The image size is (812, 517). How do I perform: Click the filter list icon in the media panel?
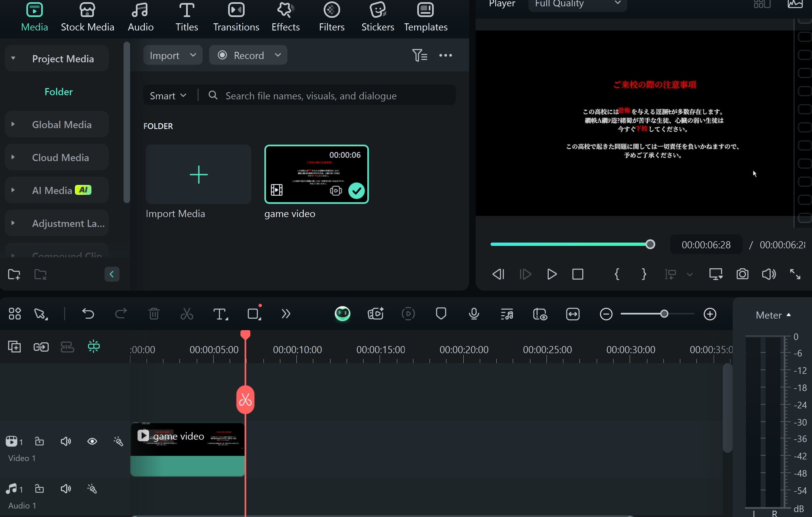[x=419, y=55]
